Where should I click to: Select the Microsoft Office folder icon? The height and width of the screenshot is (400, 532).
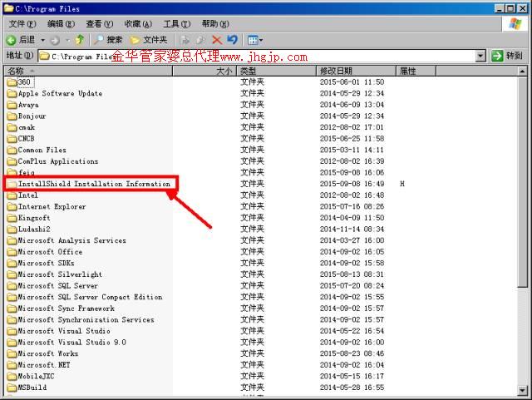tap(12, 252)
